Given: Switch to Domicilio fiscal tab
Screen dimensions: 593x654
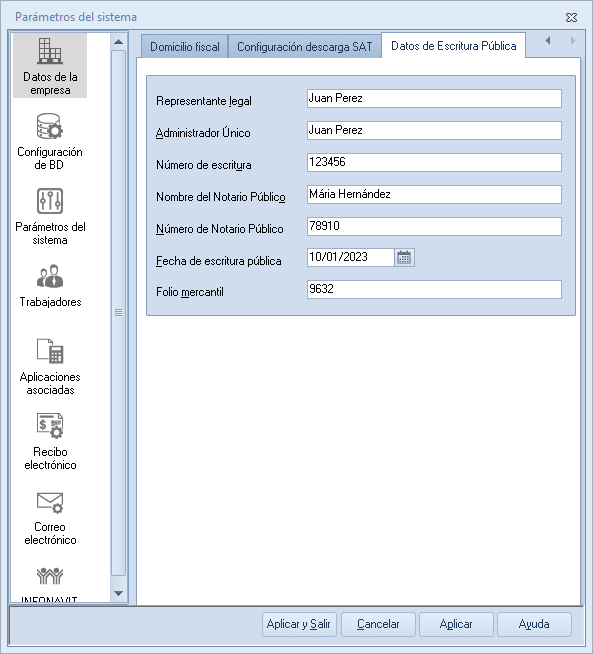Looking at the screenshot, I should tap(185, 46).
